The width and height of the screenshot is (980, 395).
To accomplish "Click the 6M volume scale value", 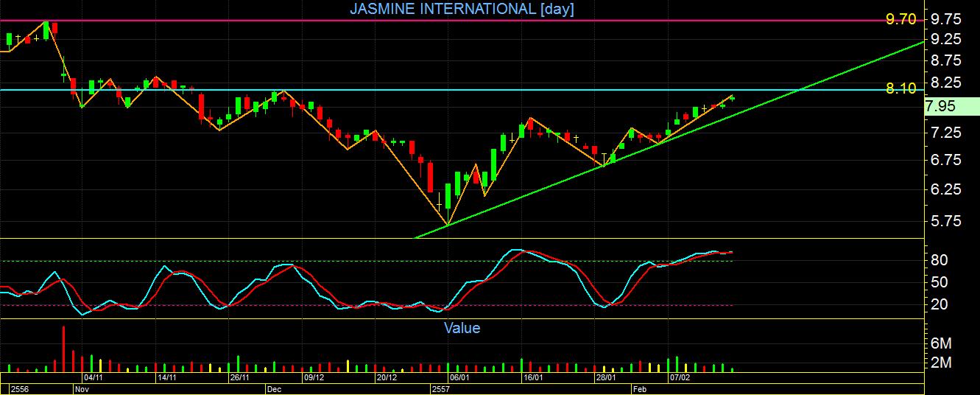I will [942, 343].
